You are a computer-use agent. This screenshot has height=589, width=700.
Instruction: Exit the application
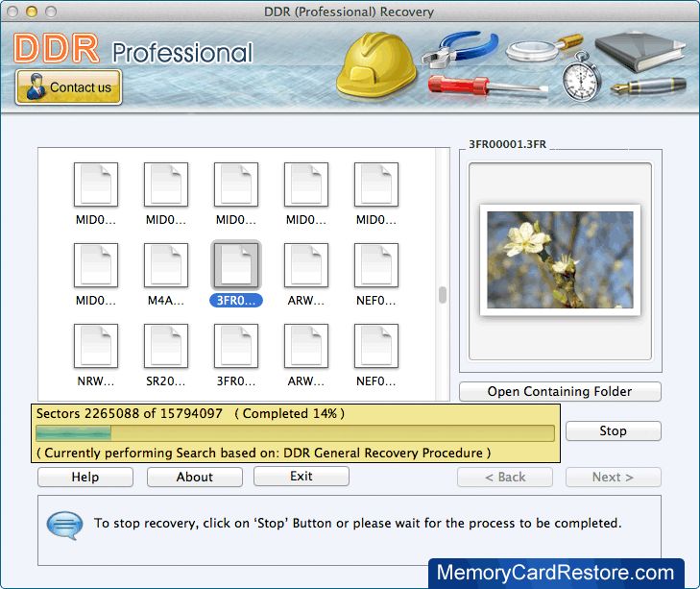pos(302,476)
